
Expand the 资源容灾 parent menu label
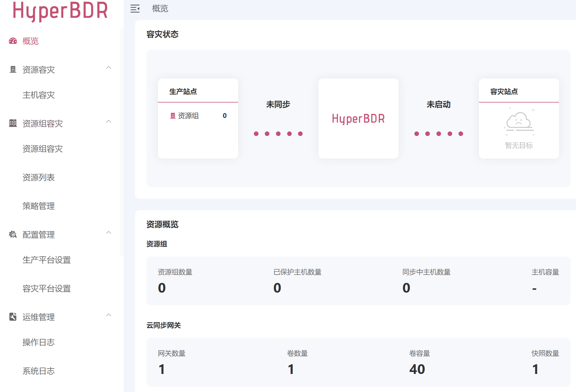39,70
